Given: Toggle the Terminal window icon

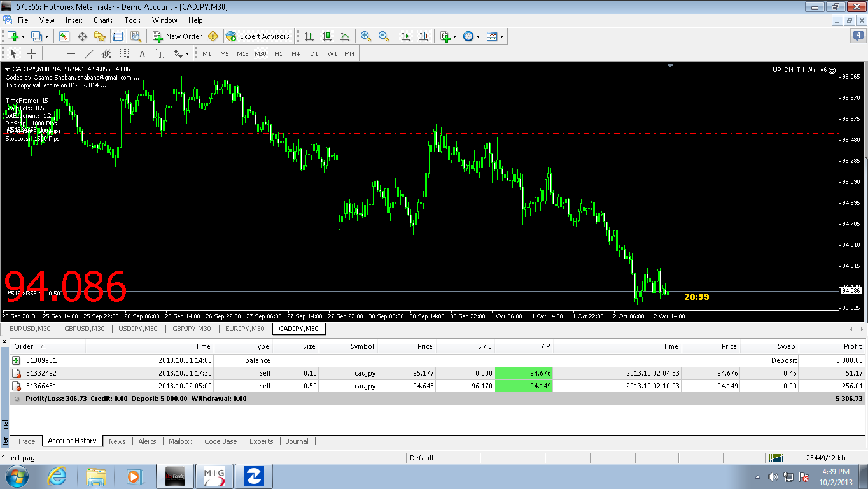Looking at the screenshot, I should pos(117,36).
